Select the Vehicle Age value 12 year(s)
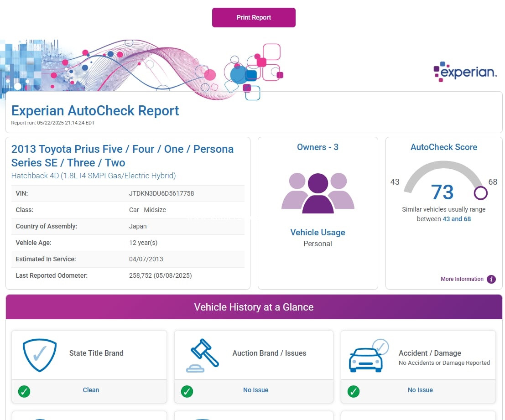 point(143,243)
